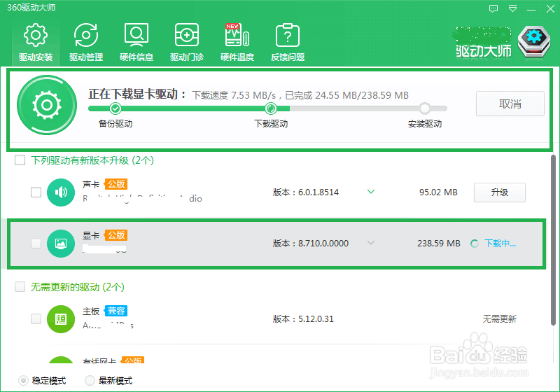Open 驱动门诊 tab
Viewport: 560px width, 392px height.
pyautogui.click(x=187, y=43)
